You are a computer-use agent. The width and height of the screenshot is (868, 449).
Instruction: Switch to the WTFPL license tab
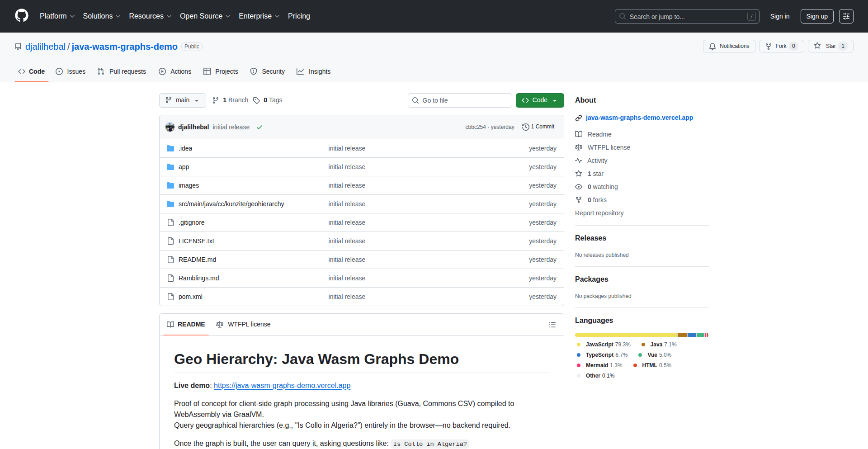coord(243,325)
